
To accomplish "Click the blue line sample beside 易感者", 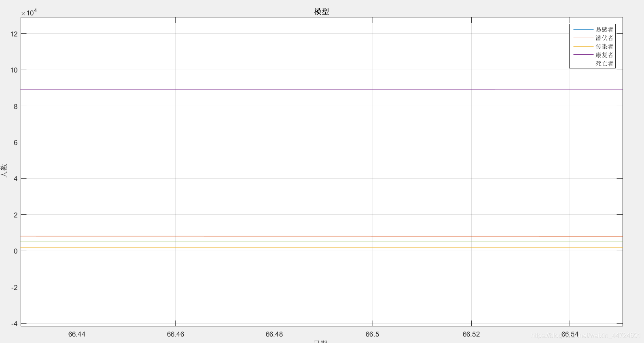I will click(x=583, y=29).
